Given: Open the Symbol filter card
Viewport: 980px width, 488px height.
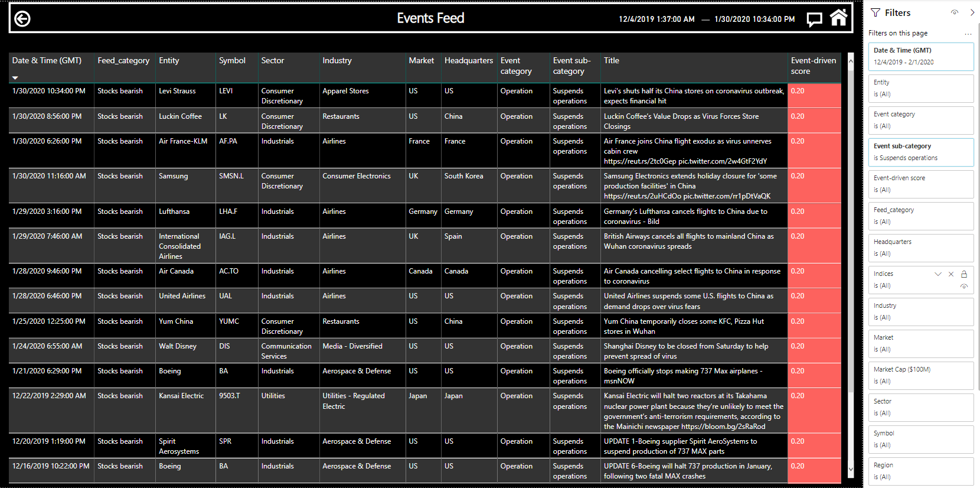Looking at the screenshot, I should [921, 440].
